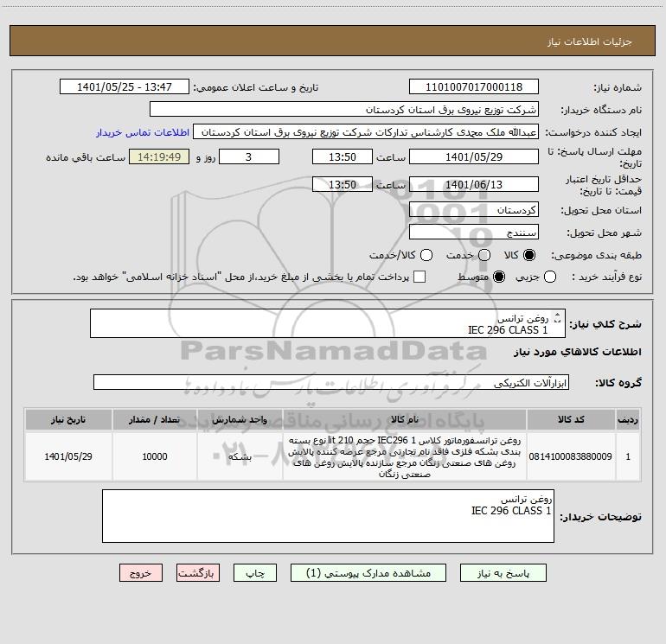This screenshot has width=666, height=644.
Task: Click the تاریخ نیاز column header
Action: (68, 419)
